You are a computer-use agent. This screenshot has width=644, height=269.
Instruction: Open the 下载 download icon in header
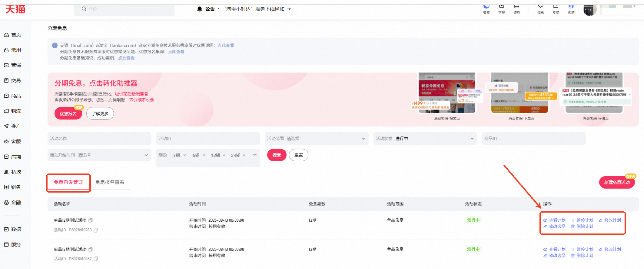click(x=501, y=7)
